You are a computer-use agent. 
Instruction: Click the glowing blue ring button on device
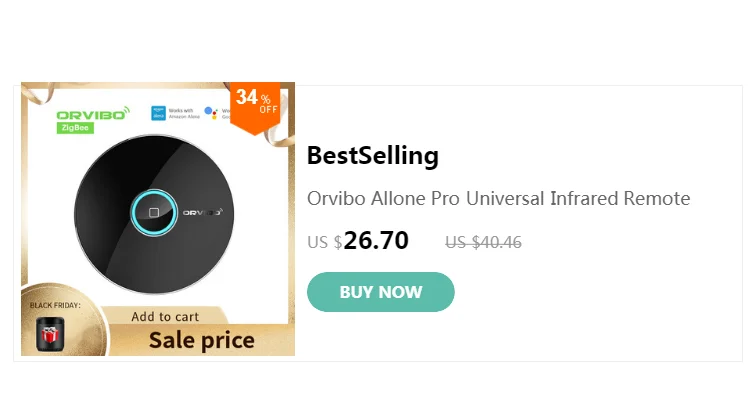click(154, 213)
